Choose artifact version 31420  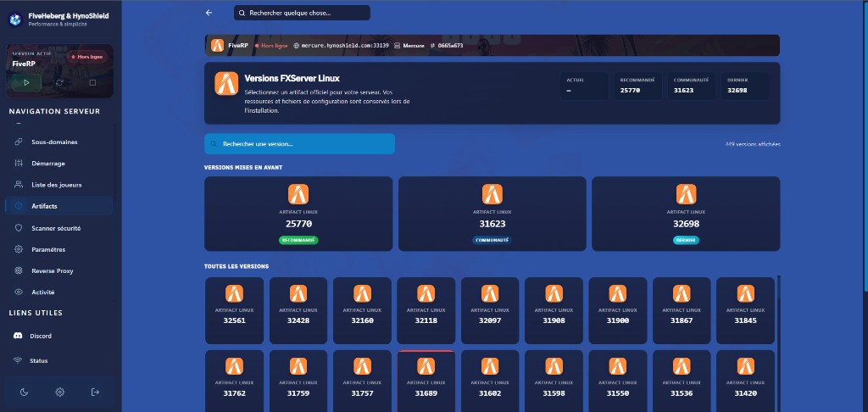tap(745, 381)
